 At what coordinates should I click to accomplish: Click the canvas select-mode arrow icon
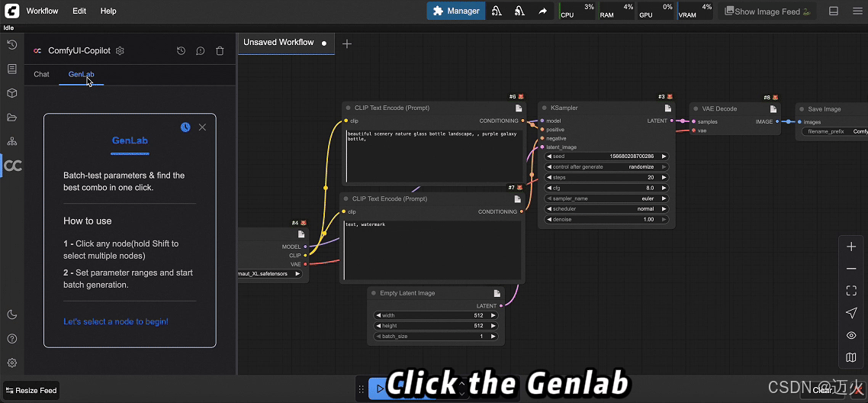[851, 314]
